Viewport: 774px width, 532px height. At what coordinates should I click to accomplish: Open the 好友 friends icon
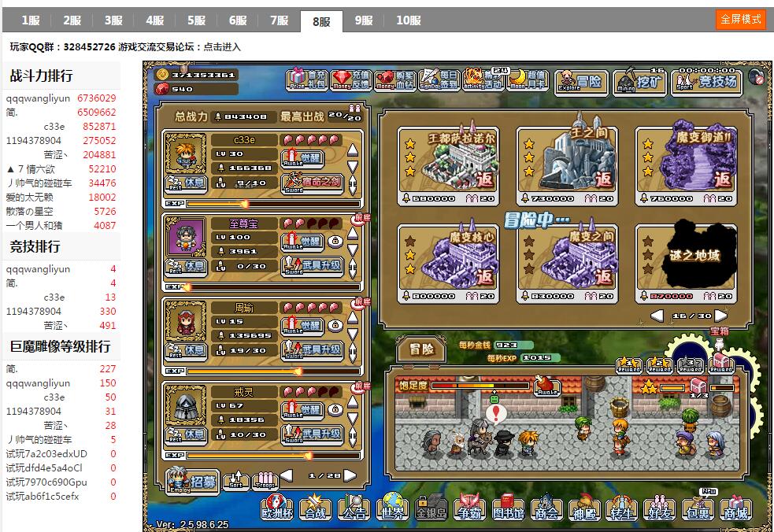tap(660, 506)
